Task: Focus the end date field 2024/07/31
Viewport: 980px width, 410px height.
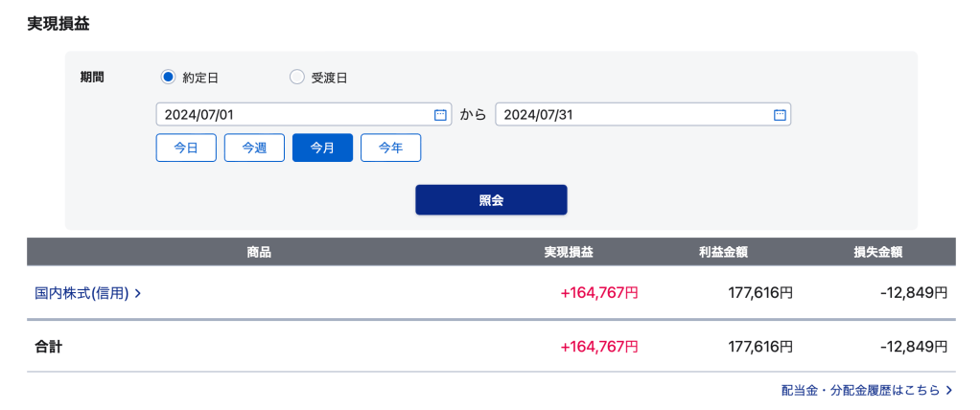Action: (x=633, y=115)
